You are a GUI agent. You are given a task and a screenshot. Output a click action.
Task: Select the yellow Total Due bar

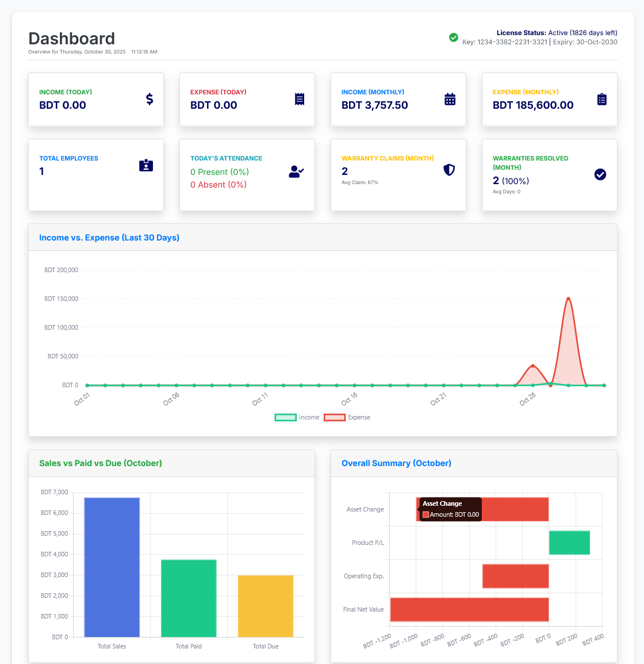click(266, 604)
